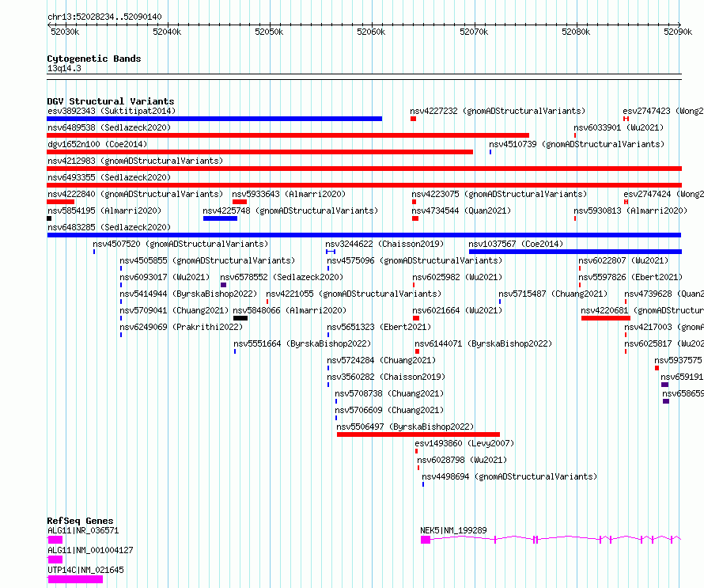Click the red nsv4227232 variant marker
The width and height of the screenshot is (704, 588).
click(x=413, y=119)
